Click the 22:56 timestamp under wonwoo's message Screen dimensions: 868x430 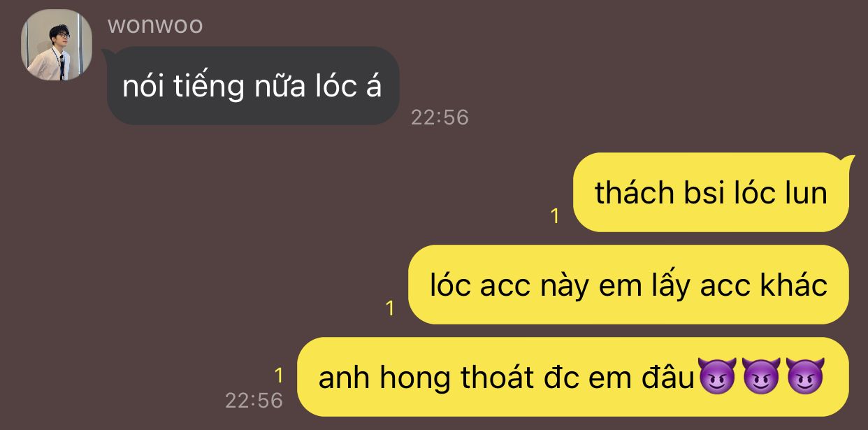(440, 117)
